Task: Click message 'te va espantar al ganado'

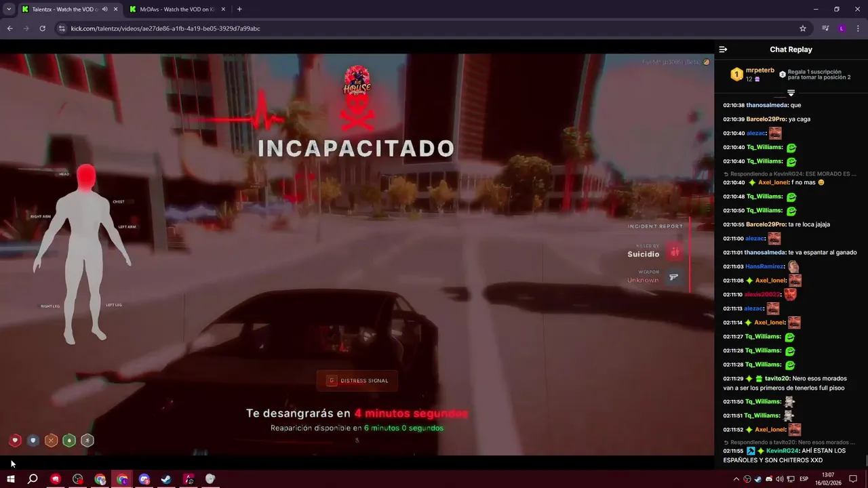Action: tap(823, 252)
